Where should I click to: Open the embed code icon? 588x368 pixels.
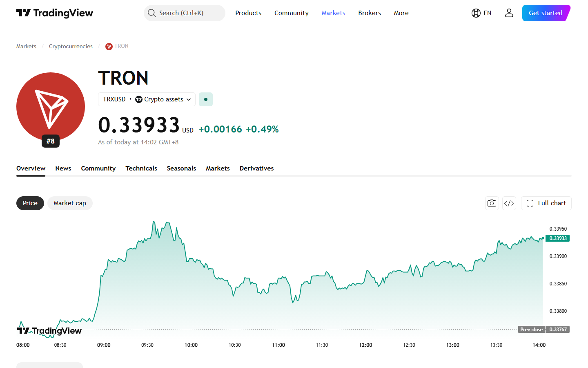coord(509,203)
